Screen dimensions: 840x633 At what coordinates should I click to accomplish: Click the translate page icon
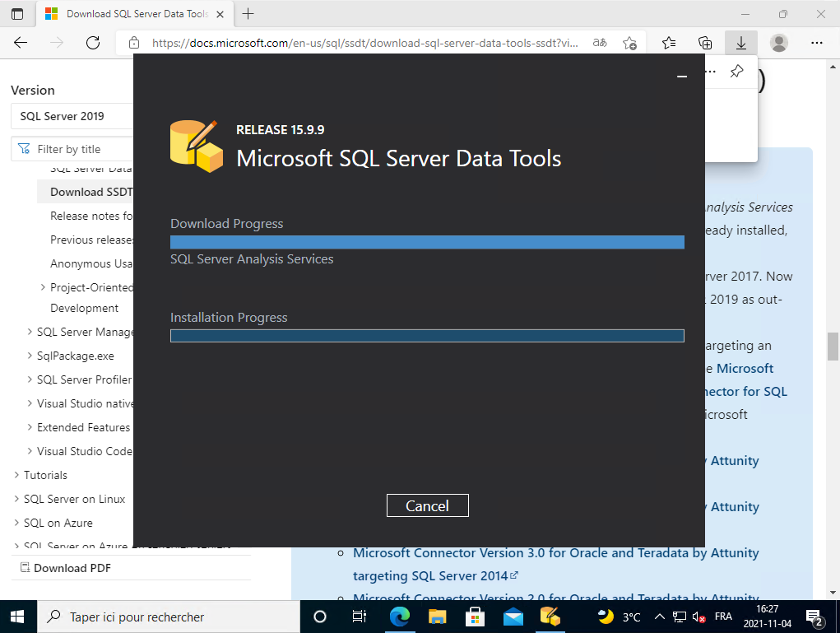(601, 43)
